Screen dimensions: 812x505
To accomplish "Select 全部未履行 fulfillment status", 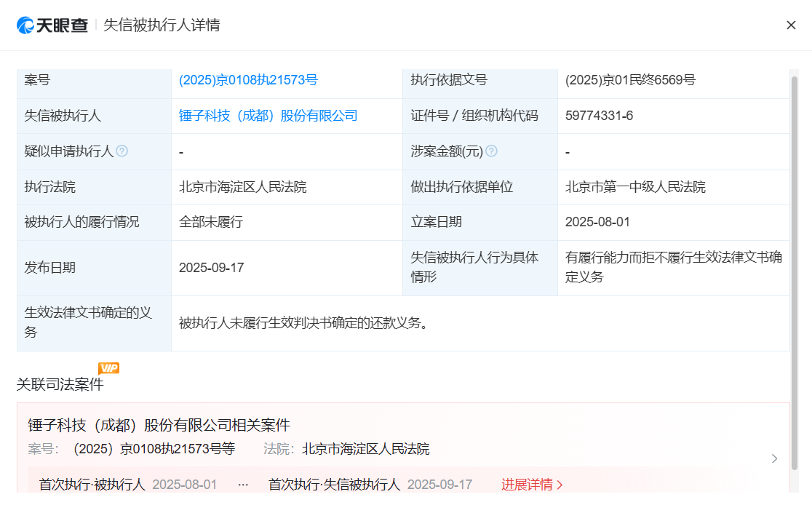I will 211,222.
